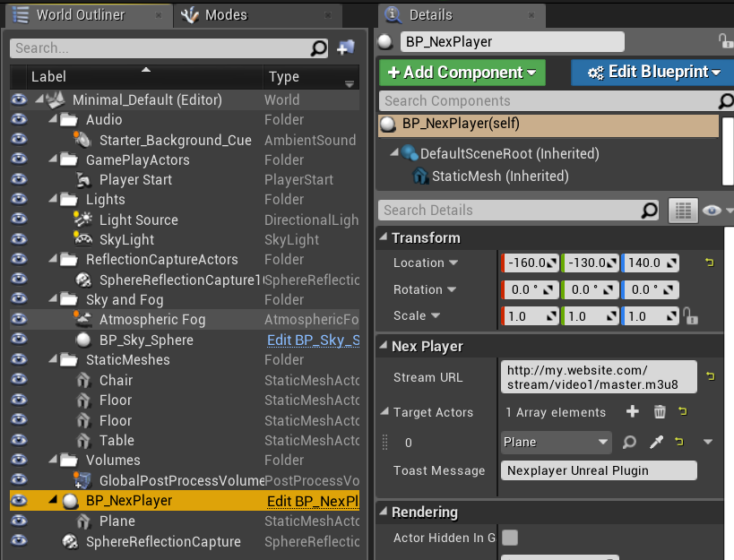Screen dimensions: 734x560
Task: Click the Rotation Z value field
Action: click(x=651, y=289)
